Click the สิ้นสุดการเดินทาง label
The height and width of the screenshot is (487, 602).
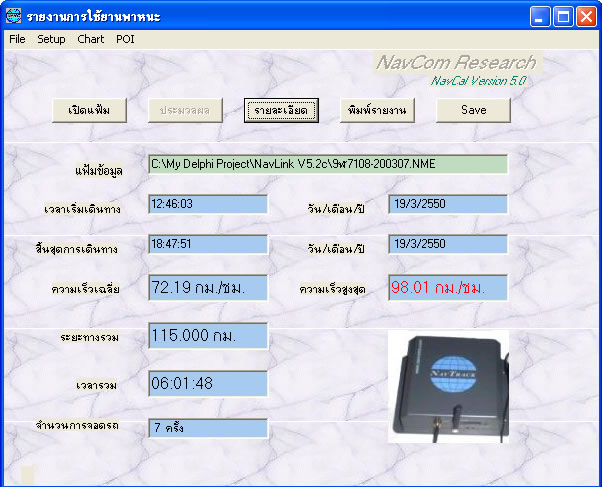pyautogui.click(x=76, y=249)
